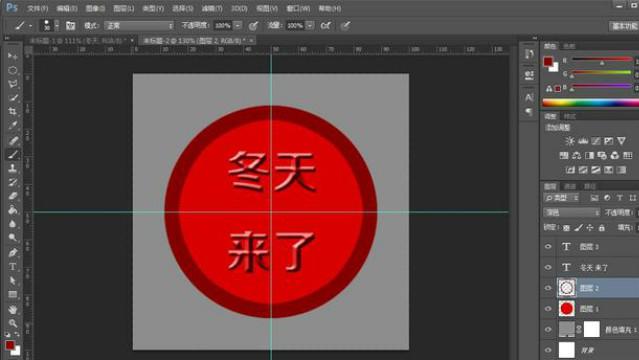The height and width of the screenshot is (360, 639).
Task: Select the Brush tool in toolbox
Action: coord(13,154)
